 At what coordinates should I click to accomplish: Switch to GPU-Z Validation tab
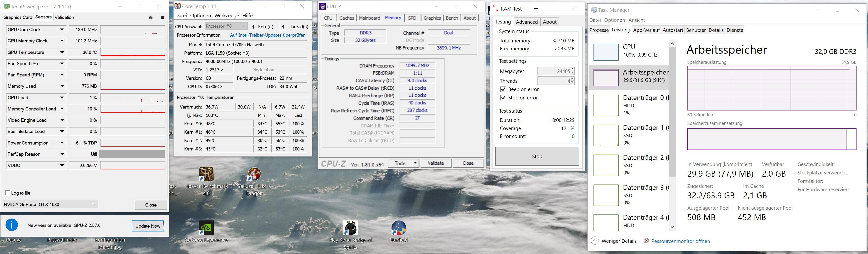(x=64, y=17)
